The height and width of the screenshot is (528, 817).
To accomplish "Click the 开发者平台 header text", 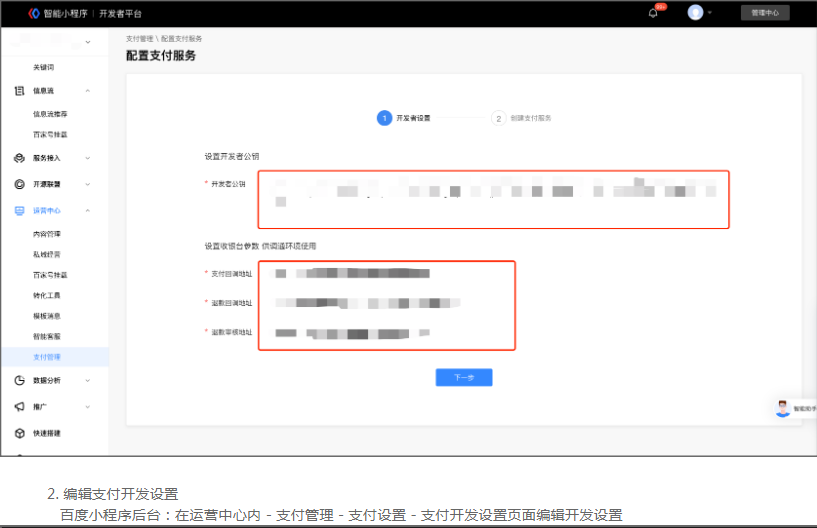I will tap(120, 14).
